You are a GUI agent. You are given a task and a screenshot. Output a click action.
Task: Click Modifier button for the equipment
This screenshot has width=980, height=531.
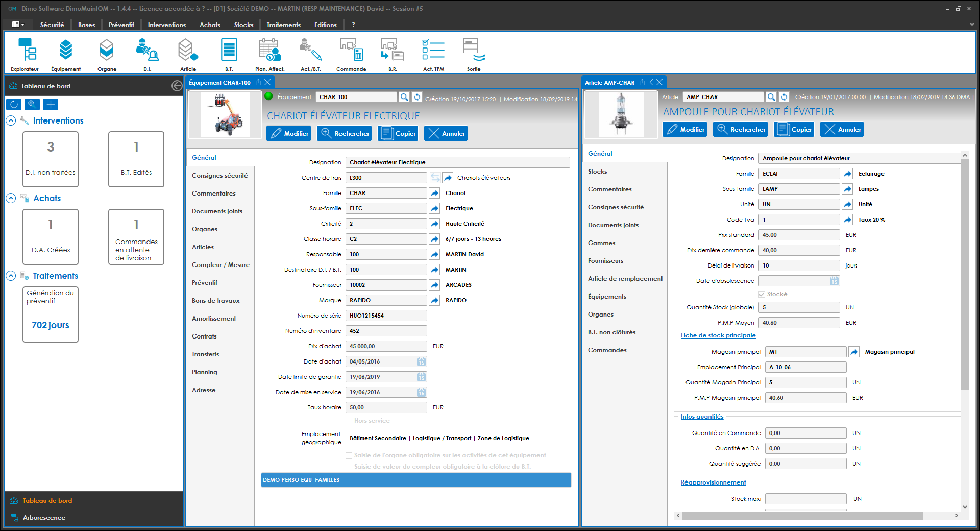(289, 133)
